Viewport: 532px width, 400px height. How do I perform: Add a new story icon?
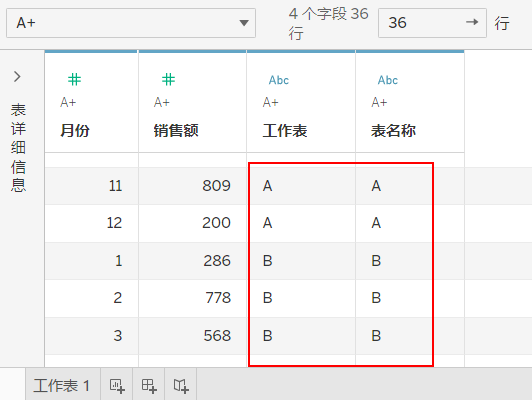pos(181,386)
